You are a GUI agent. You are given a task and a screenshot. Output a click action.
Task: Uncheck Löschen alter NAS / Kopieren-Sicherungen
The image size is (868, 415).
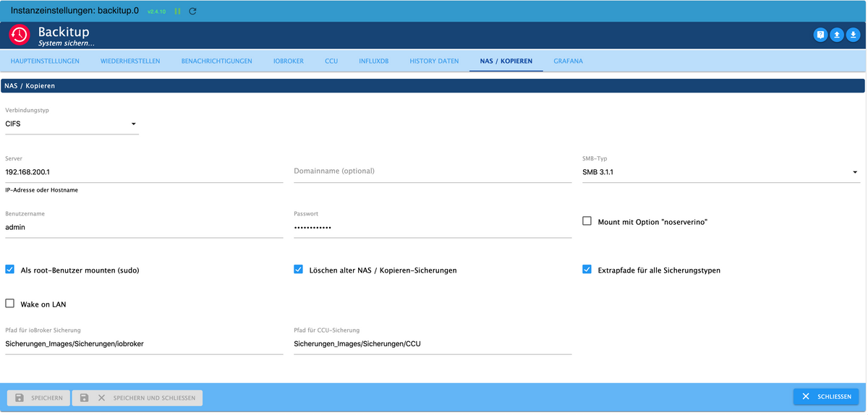(x=299, y=270)
